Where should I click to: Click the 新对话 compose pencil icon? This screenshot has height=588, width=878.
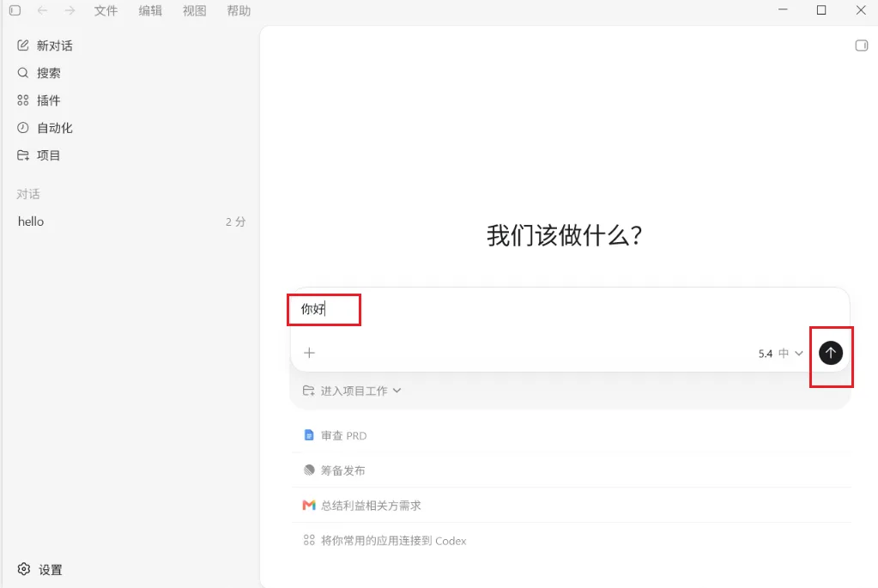point(23,45)
